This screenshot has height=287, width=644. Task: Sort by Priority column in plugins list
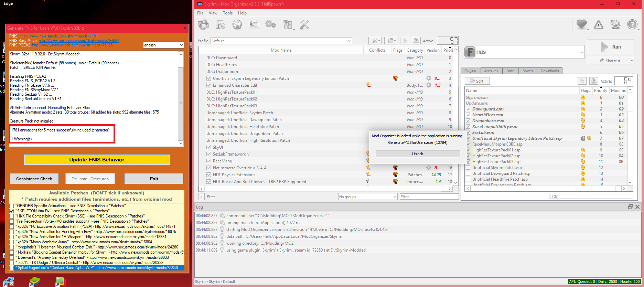[601, 91]
